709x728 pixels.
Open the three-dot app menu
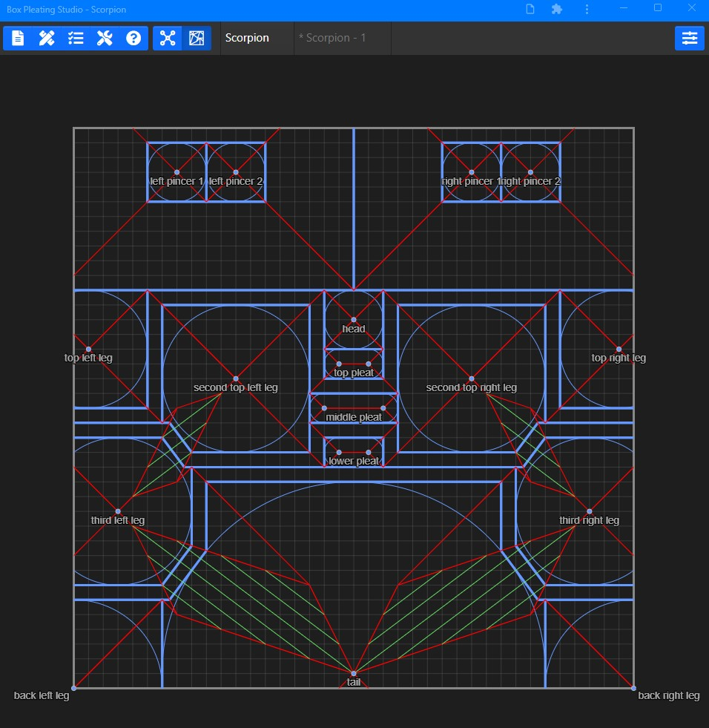[587, 10]
